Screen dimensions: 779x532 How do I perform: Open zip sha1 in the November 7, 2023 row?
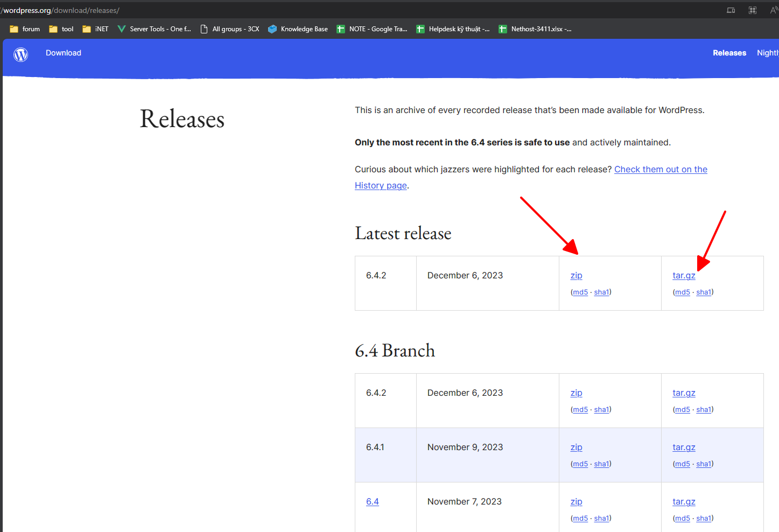click(x=601, y=519)
